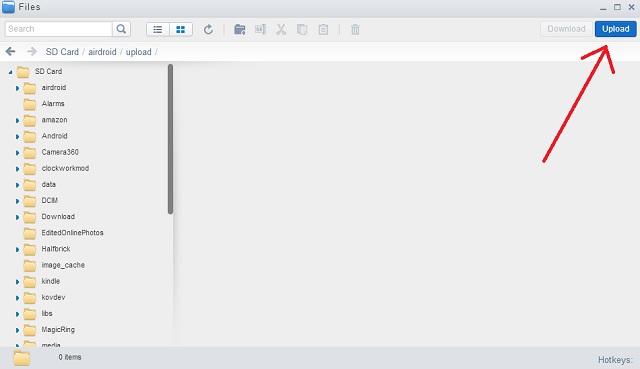Expand the clockworkmod folder arrow

coord(18,169)
